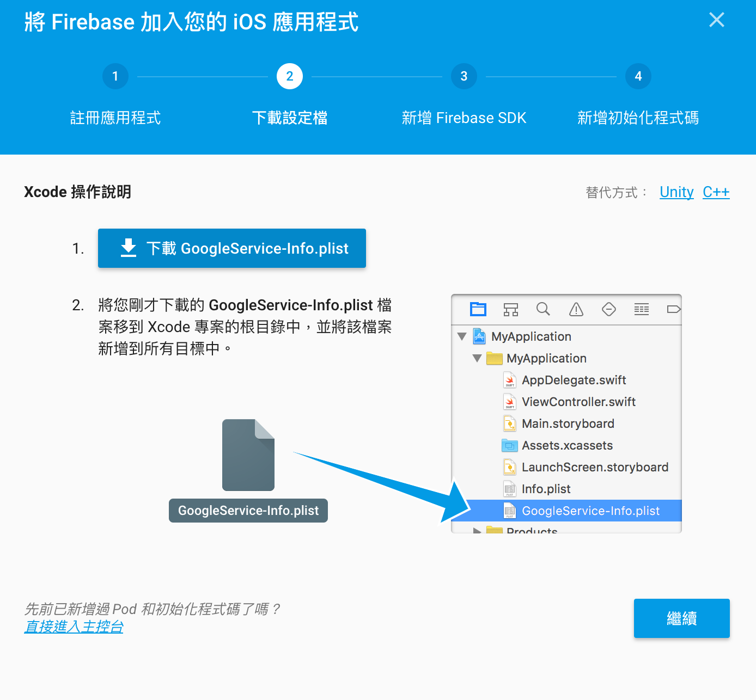
Task: Select AppDelegate.swift in the file tree
Action: tap(574, 380)
